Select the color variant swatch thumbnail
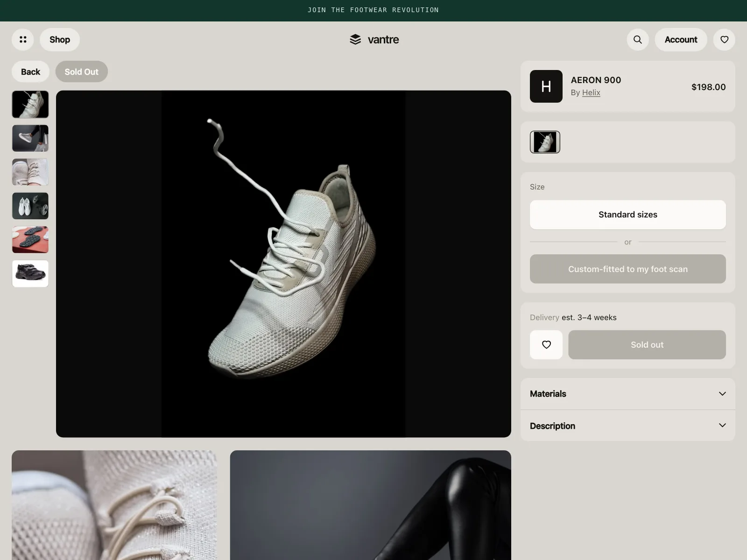747x560 pixels. click(x=545, y=142)
